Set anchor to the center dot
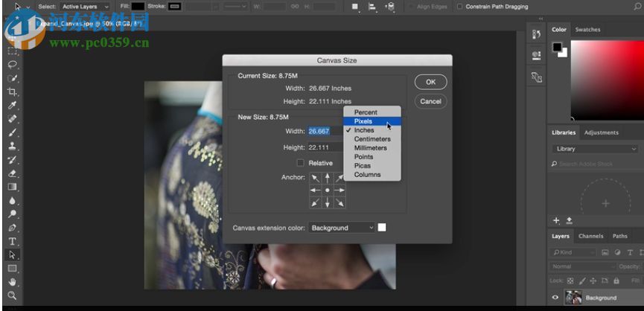 pyautogui.click(x=328, y=190)
